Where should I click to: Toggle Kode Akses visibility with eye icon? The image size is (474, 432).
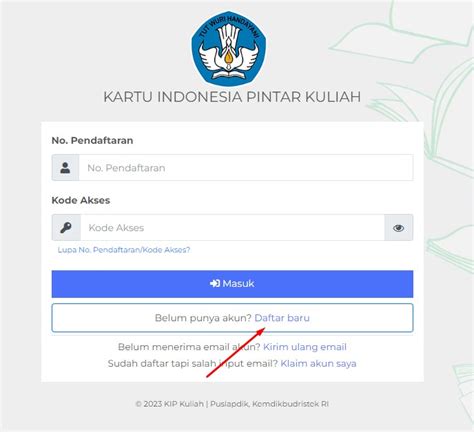[399, 228]
